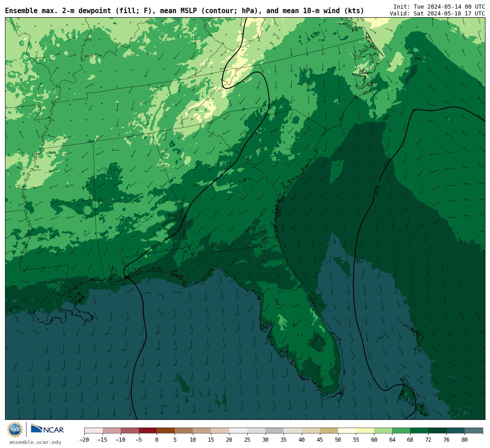Click the colorbar tick label '20'
The height and width of the screenshot is (448, 490).
coord(230,440)
